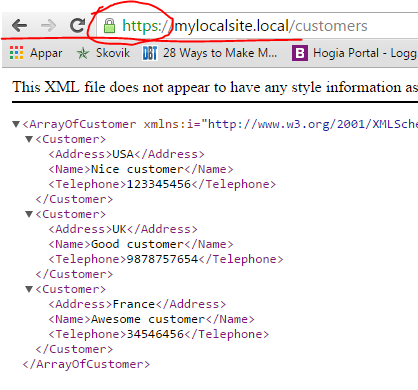
Task: Click the ArrayOfCustomer opening tag
Action: [x=79, y=124]
